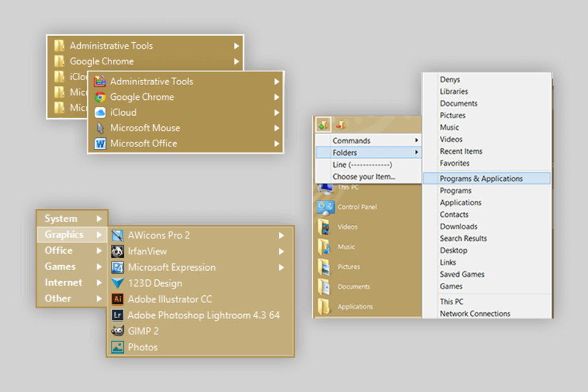Expand the AWicons Pro 2 submenu arrow
The height and width of the screenshot is (392, 588).
pos(281,236)
